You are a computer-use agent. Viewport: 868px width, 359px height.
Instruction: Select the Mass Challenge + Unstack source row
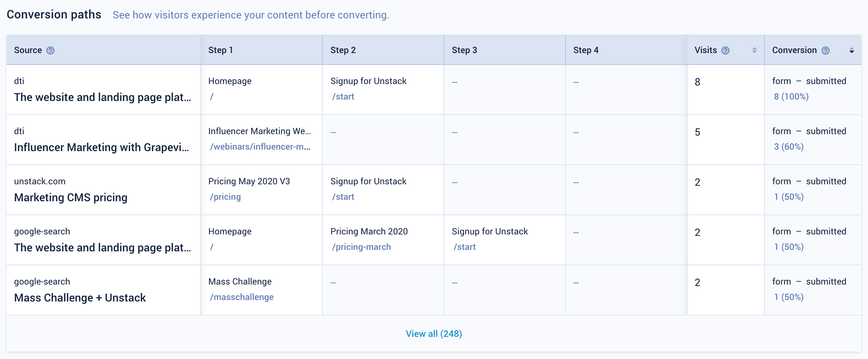[104, 290]
